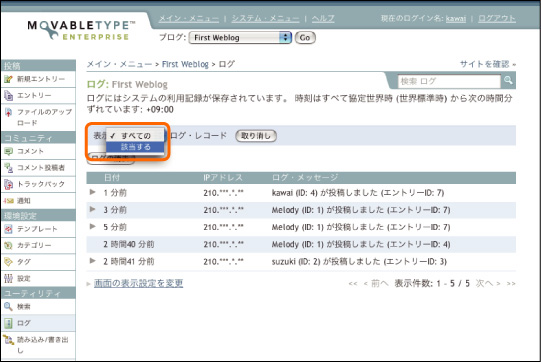Expand 画面の表示設定を変更 triangle
Image resolution: width=541 pixels, height=362 pixels.
pos(89,284)
